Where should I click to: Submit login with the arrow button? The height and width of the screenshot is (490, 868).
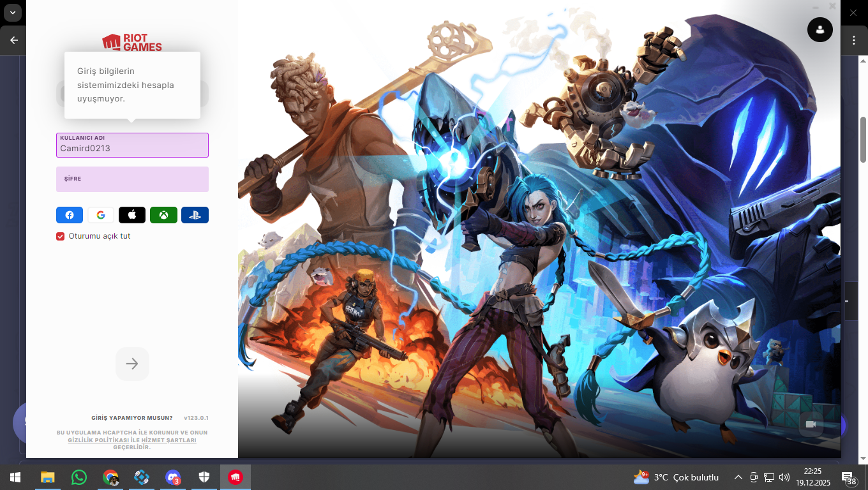pyautogui.click(x=132, y=364)
